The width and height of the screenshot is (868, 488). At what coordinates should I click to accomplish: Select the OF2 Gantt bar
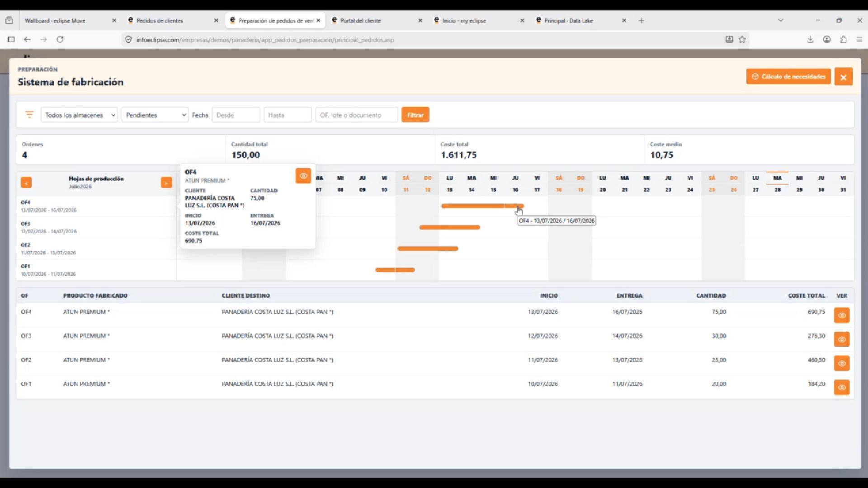pyautogui.click(x=428, y=249)
